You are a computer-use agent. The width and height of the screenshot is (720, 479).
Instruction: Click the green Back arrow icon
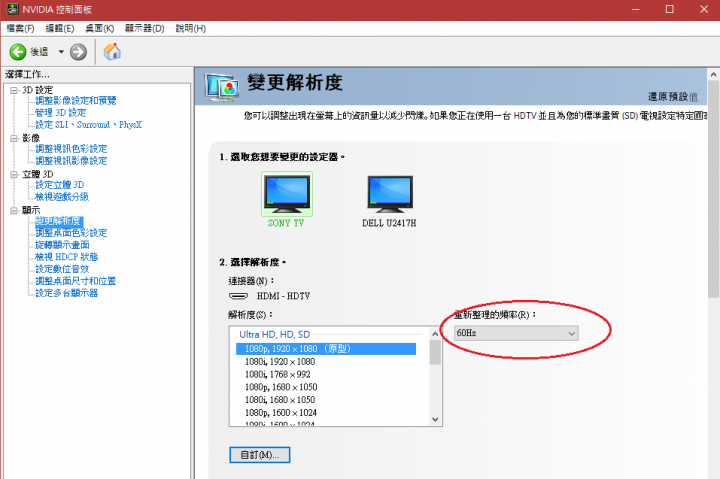tap(18, 52)
